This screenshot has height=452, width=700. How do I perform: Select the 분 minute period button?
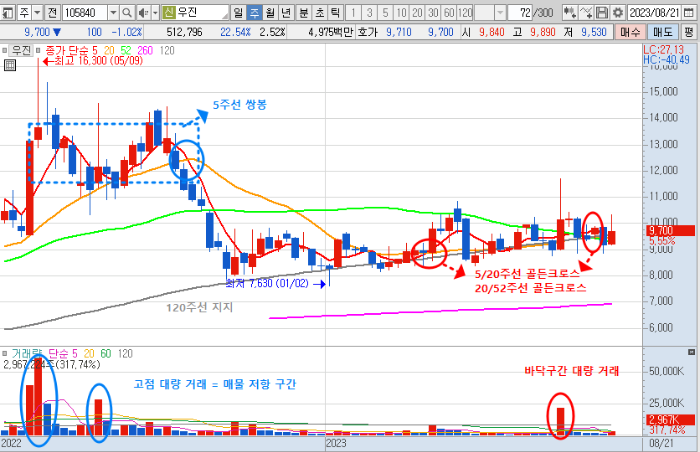point(304,13)
